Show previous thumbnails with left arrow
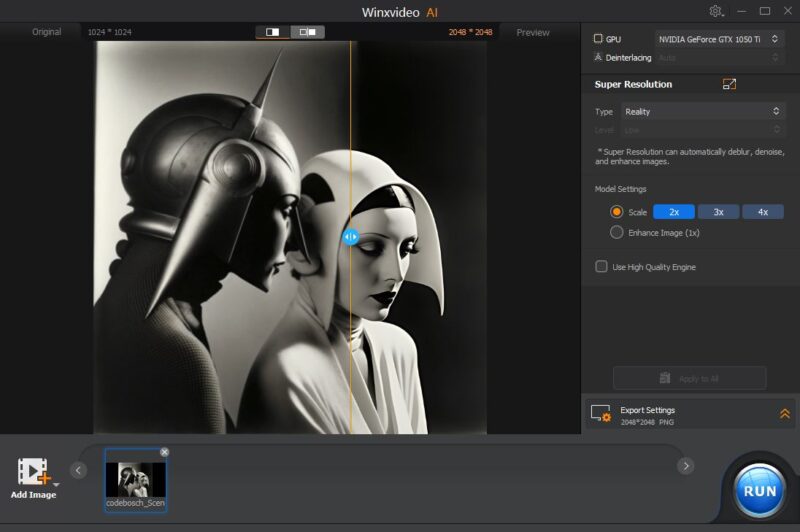This screenshot has width=800, height=532. (78, 470)
